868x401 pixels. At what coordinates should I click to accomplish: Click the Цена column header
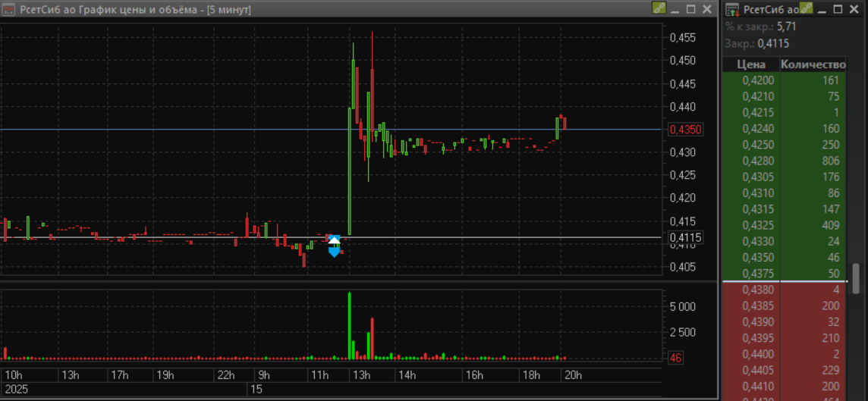click(x=751, y=64)
